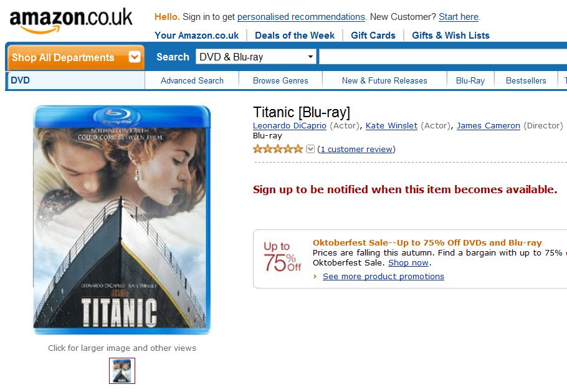Image resolution: width=567 pixels, height=392 pixels.
Task: Select the small Titanic thumbnail below cover
Action: tap(122, 371)
